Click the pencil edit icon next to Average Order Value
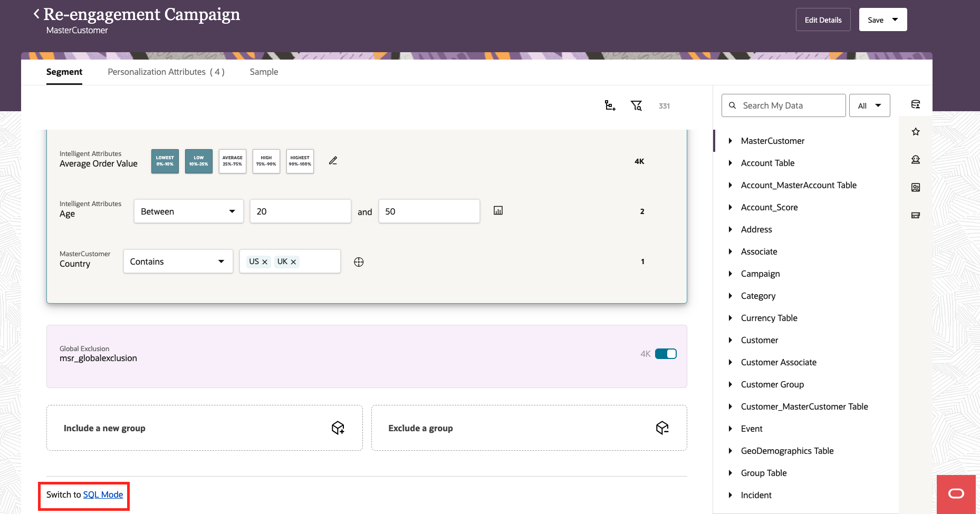 (x=333, y=160)
